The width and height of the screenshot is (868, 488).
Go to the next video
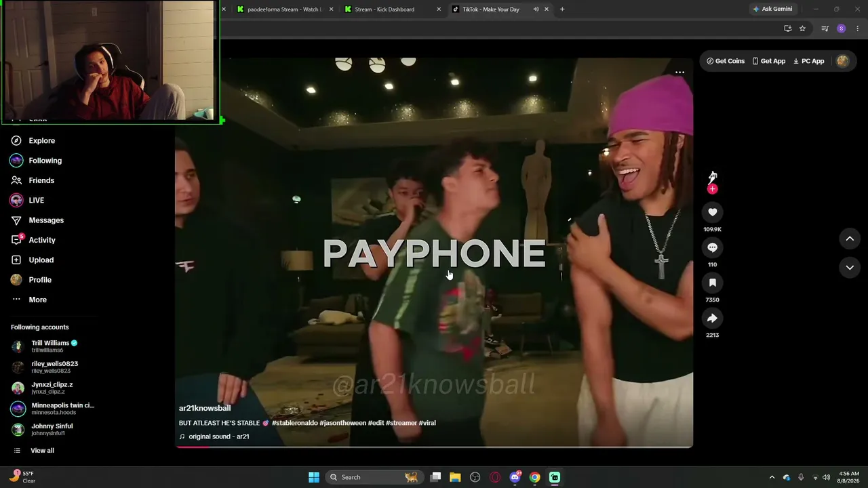pos(850,268)
